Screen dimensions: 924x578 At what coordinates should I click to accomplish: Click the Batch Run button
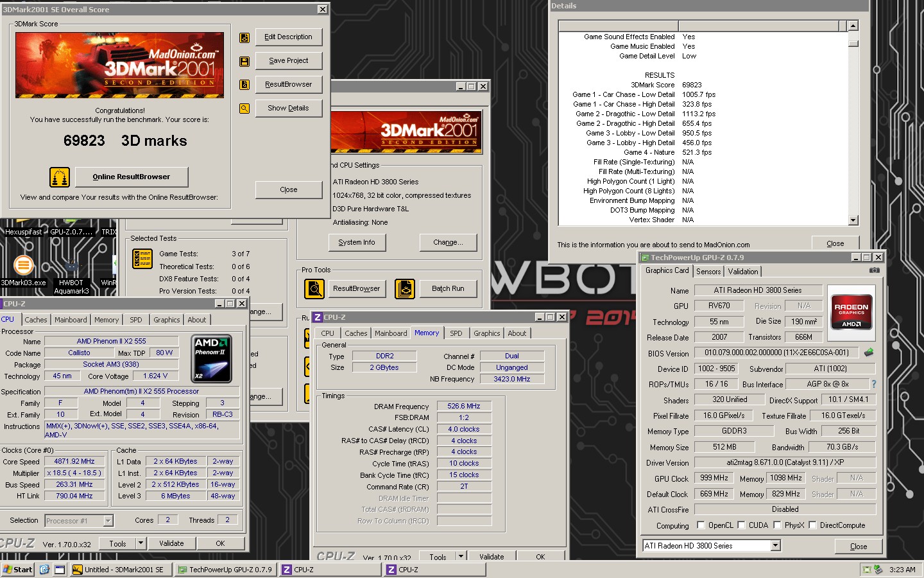click(x=448, y=289)
